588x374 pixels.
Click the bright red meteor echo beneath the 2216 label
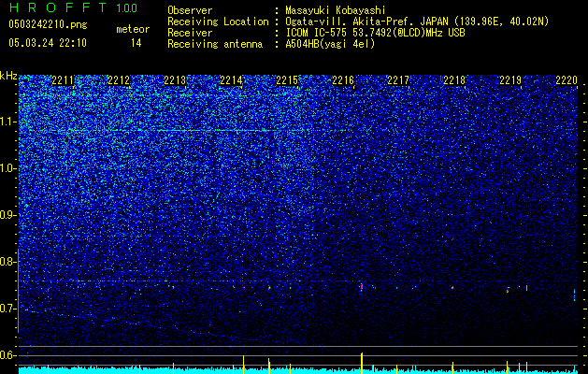click(362, 287)
